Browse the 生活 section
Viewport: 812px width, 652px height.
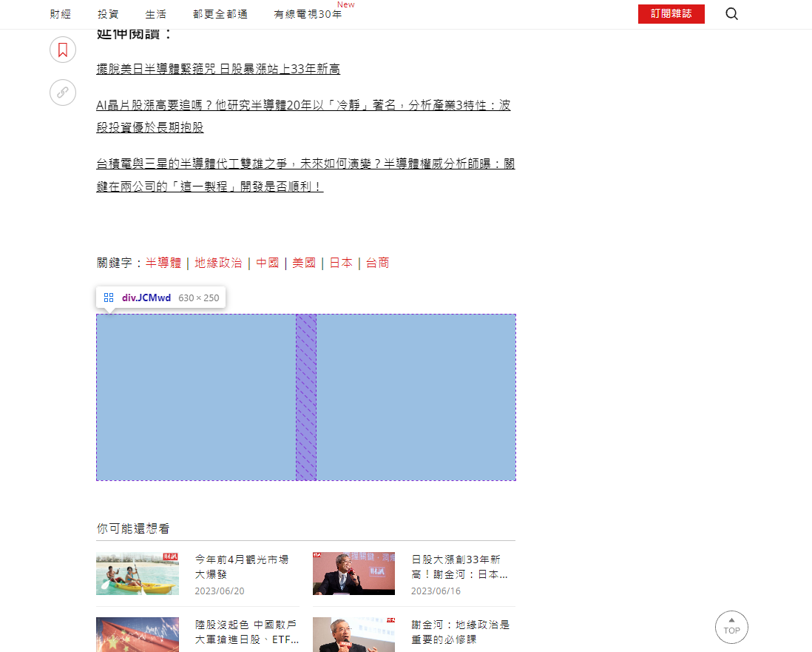click(x=156, y=13)
